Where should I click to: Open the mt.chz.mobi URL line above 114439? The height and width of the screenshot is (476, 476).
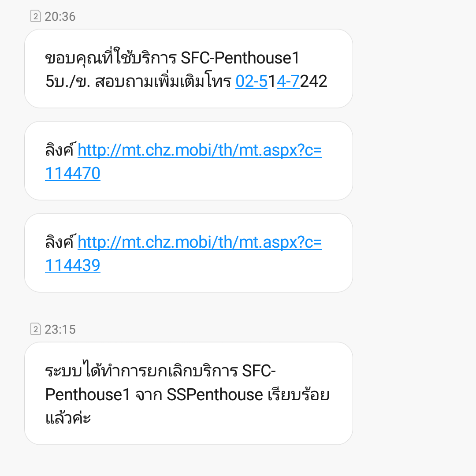pos(200,242)
